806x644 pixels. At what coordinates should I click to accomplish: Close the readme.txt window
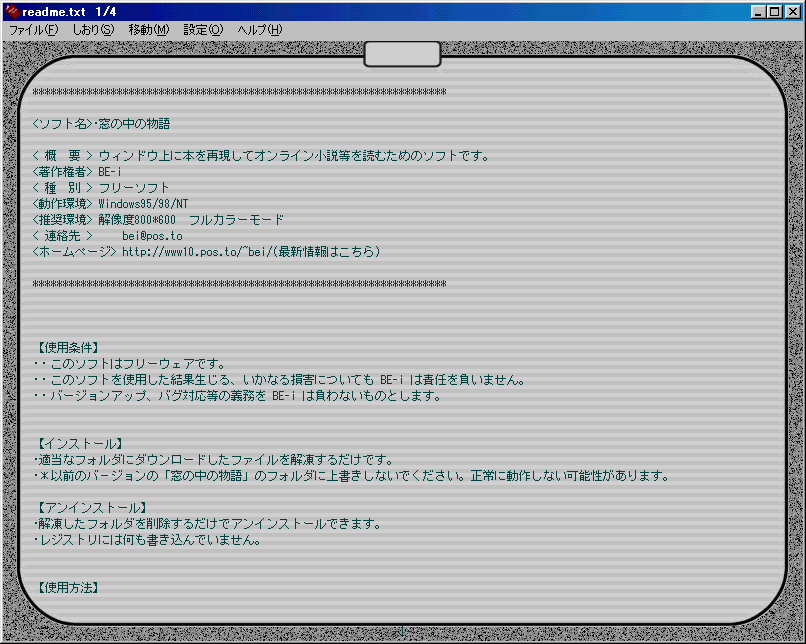coord(793,12)
